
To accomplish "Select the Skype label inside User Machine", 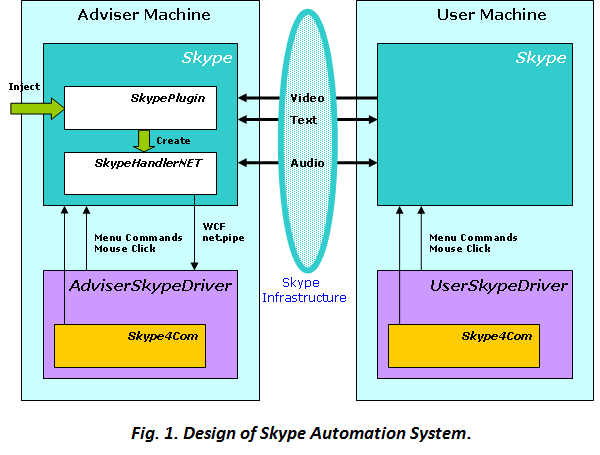I will click(x=541, y=58).
